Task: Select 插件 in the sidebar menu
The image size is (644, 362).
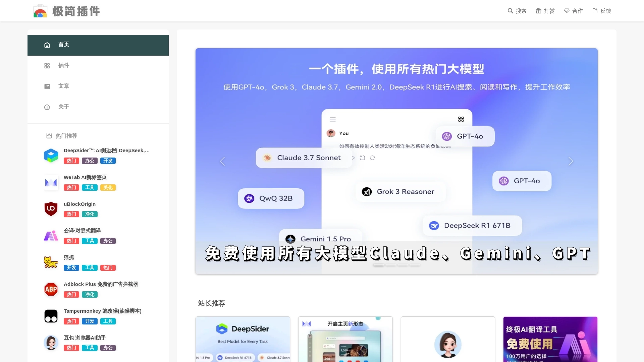Action: click(98, 66)
